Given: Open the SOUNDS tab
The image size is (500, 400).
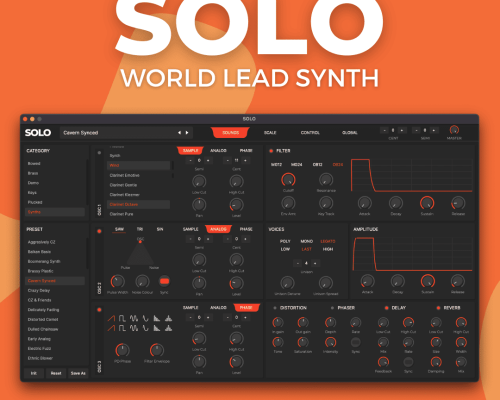Looking at the screenshot, I should pyautogui.click(x=230, y=133).
